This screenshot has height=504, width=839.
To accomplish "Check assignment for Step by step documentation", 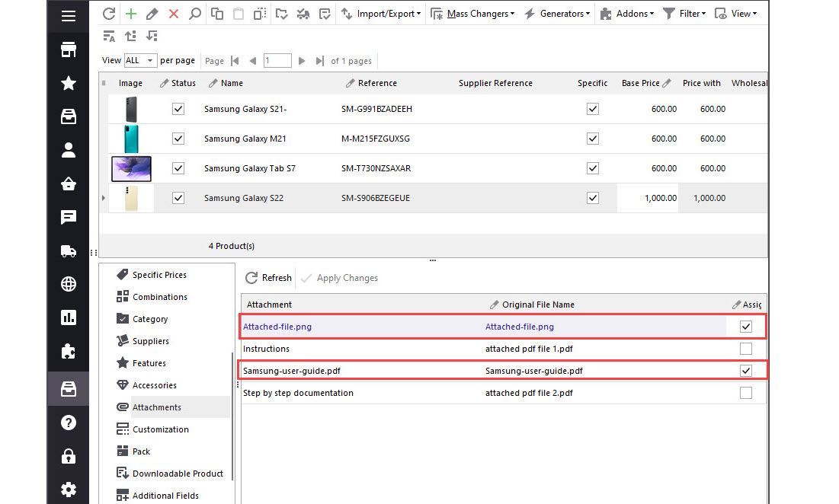I will 746,393.
